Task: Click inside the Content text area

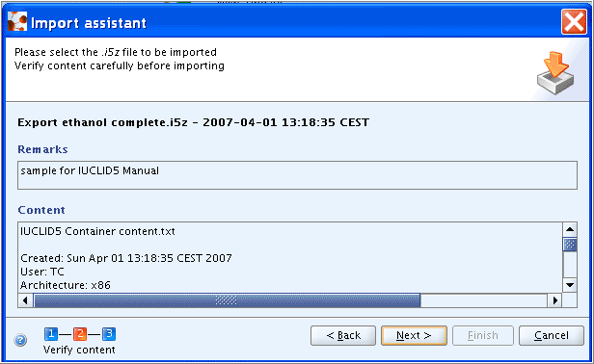Action: coord(290,257)
